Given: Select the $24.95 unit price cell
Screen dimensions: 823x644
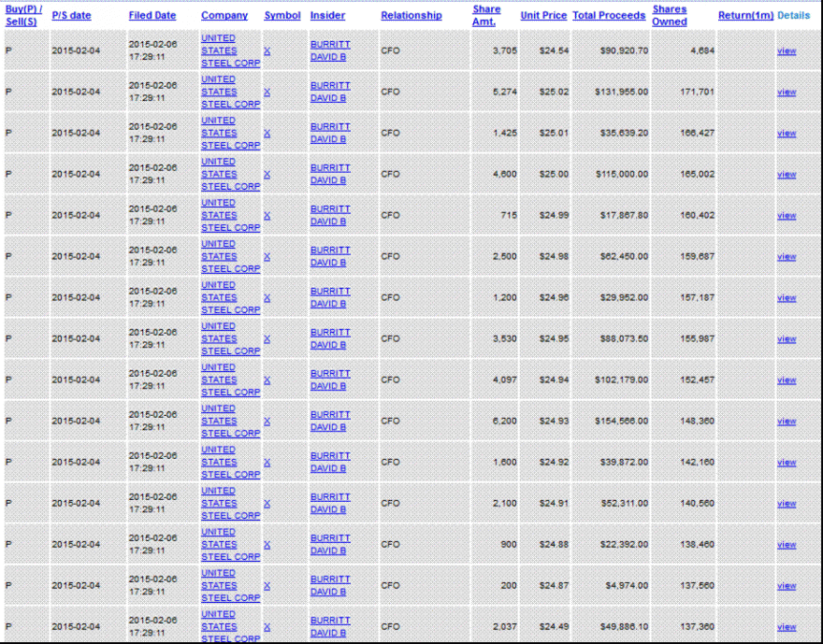Looking at the screenshot, I should [x=554, y=338].
